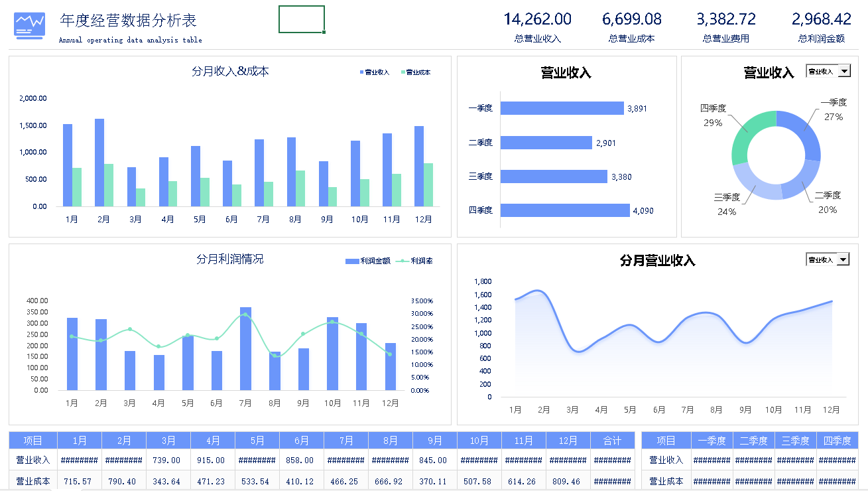868x491 pixels.
Task: Select the 3月 header in monthly table
Action: 168,441
